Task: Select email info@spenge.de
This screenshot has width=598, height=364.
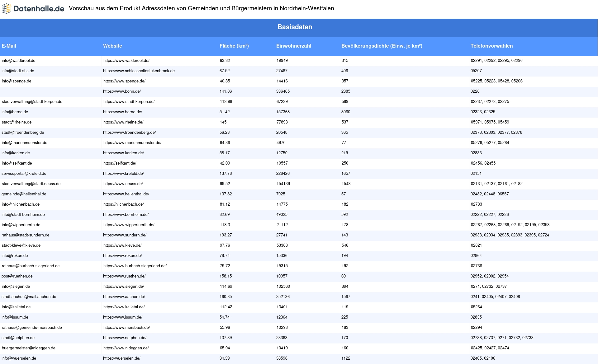Action: point(17,81)
